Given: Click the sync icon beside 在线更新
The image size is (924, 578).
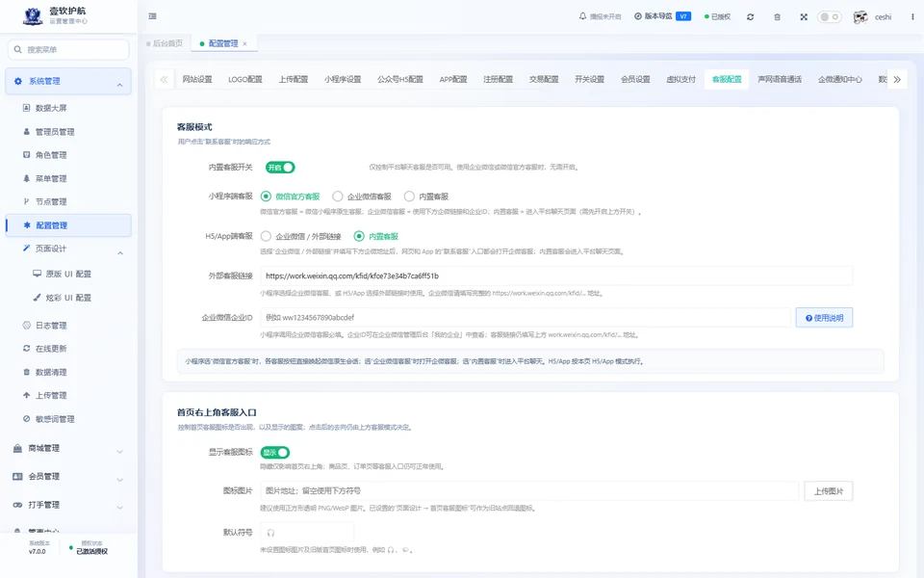Looking at the screenshot, I should point(26,349).
